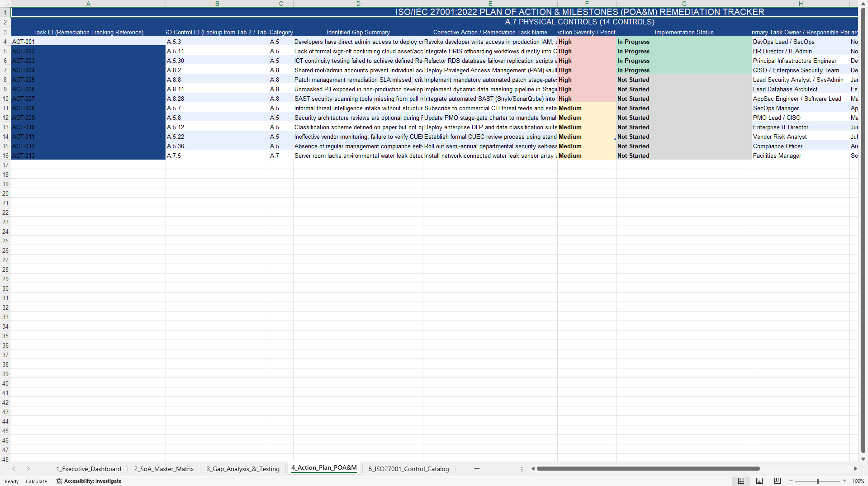Zoom out with the minus icon

tap(791, 481)
